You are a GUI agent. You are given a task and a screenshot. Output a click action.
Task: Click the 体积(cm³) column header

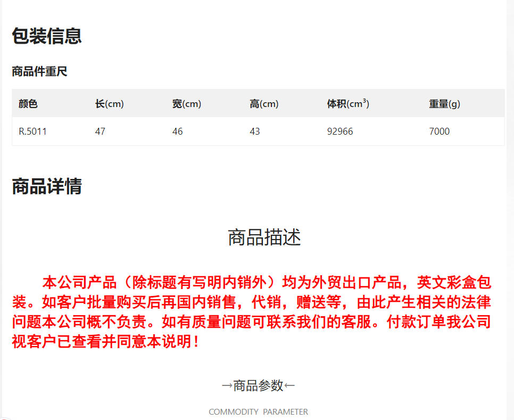[x=348, y=104]
